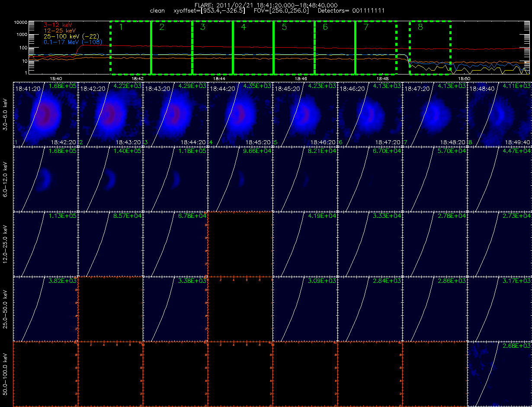Click the 2.73E+04 peak value label
This screenshot has height=407, width=532.
pos(517,216)
